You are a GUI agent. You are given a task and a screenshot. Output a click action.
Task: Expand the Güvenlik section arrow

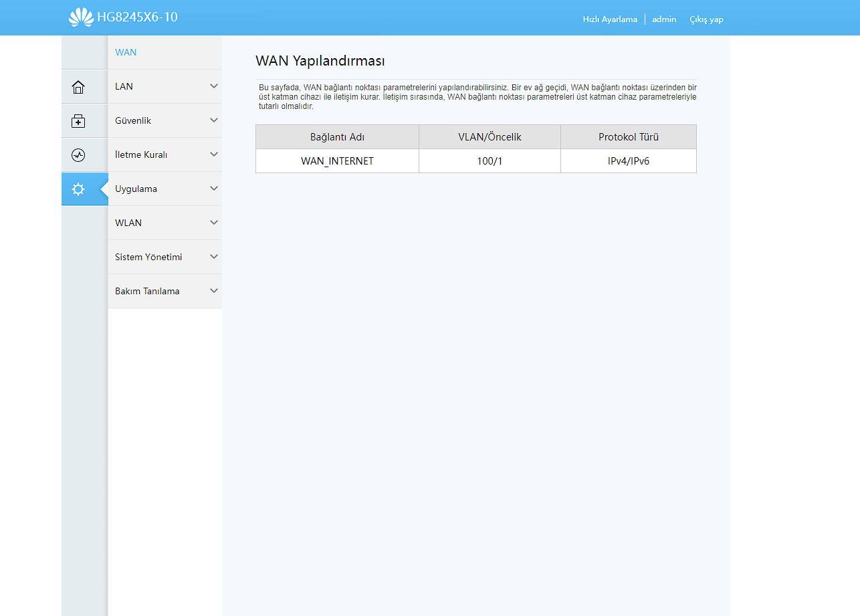(x=214, y=120)
